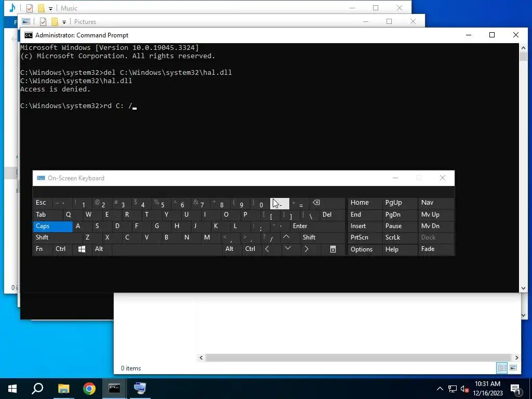This screenshot has width=532, height=399.
Task: Show hidden system tray icons
Action: click(x=440, y=389)
